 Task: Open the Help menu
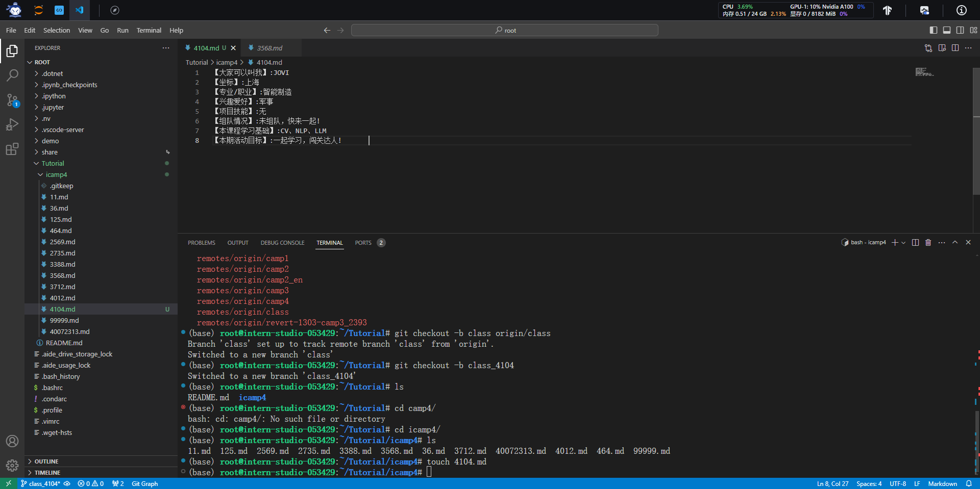[x=176, y=31]
